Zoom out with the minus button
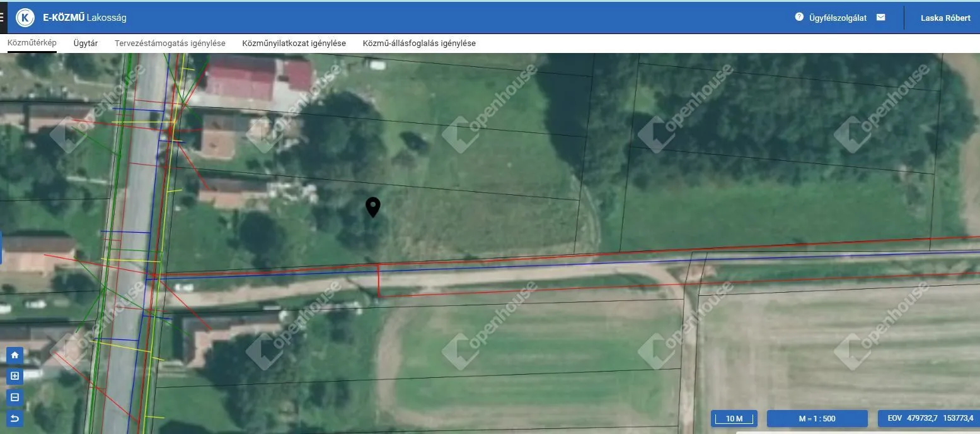The height and width of the screenshot is (434, 980). [x=15, y=397]
